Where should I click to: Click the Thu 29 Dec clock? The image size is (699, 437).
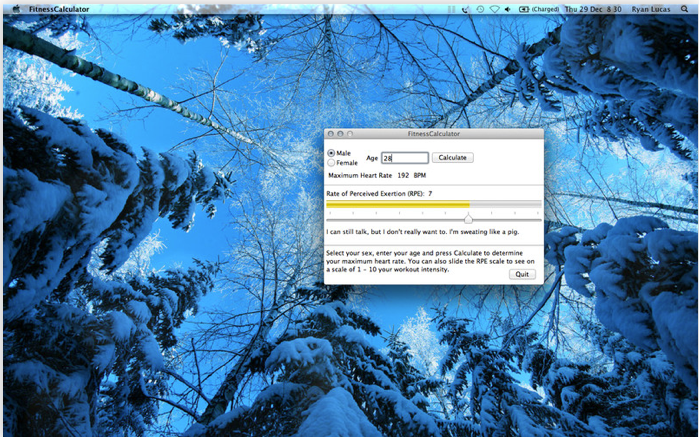593,9
